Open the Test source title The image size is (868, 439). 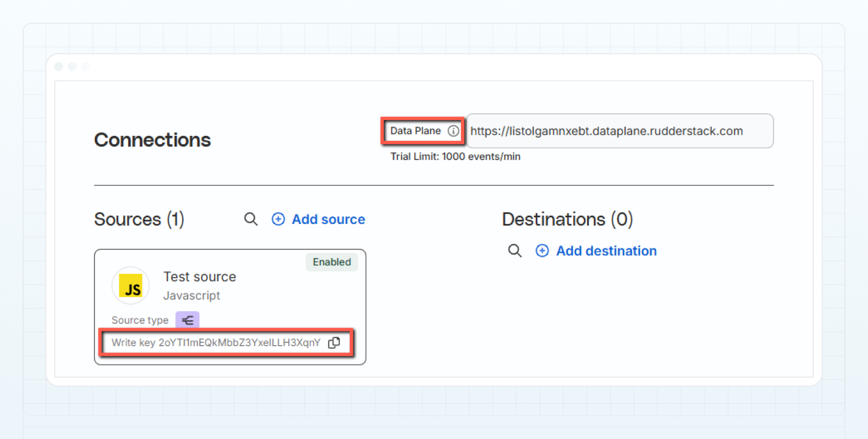[x=199, y=277]
